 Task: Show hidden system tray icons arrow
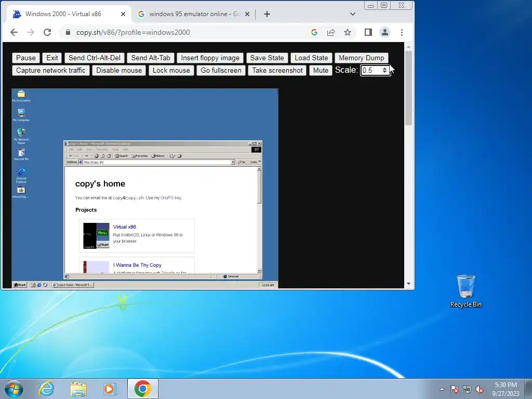(x=442, y=389)
